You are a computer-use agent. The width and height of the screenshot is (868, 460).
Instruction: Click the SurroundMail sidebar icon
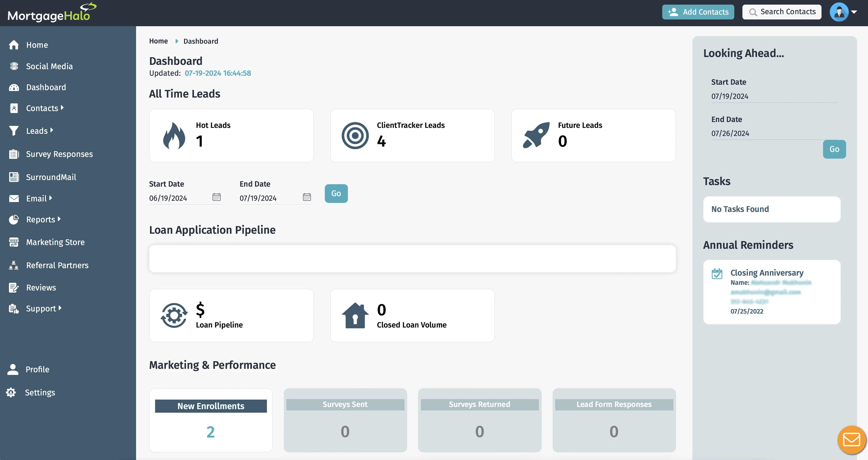coord(14,177)
